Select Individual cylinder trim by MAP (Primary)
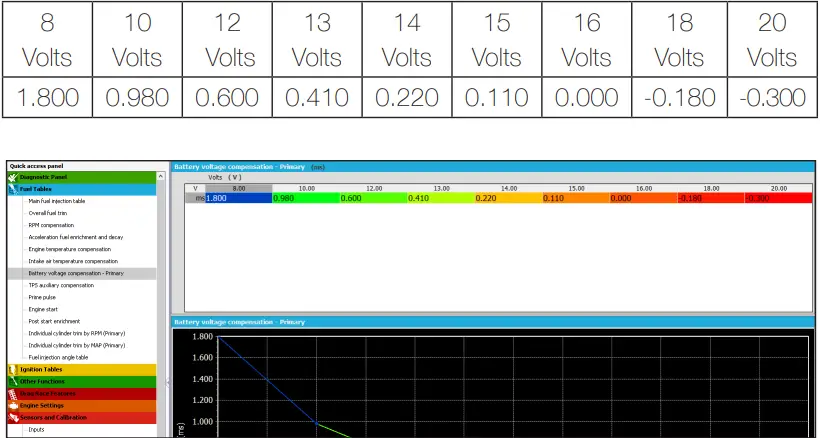 pos(77,345)
